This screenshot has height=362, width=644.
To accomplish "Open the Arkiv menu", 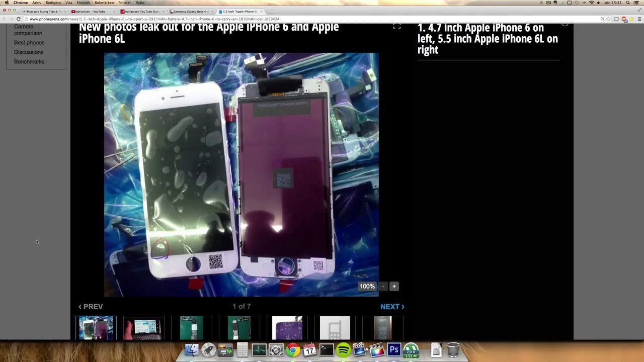I will (x=37, y=3).
